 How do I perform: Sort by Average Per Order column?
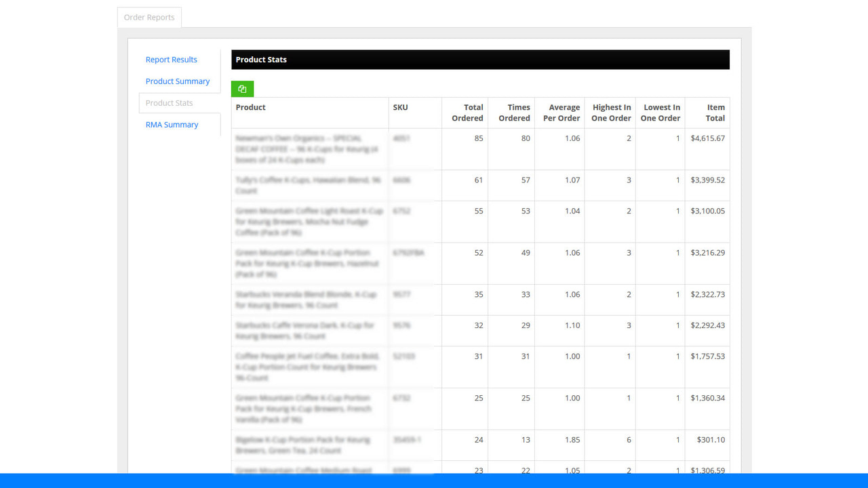click(x=560, y=112)
